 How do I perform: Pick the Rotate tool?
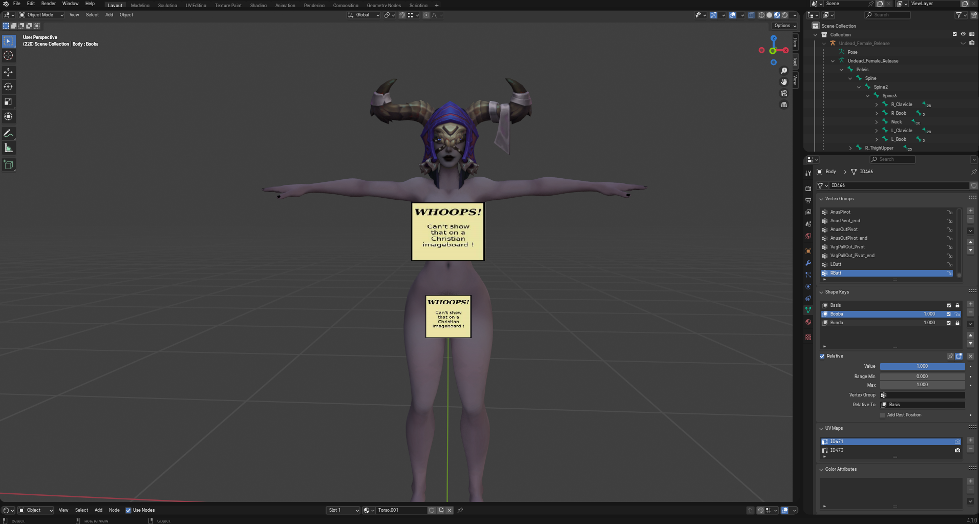9,87
